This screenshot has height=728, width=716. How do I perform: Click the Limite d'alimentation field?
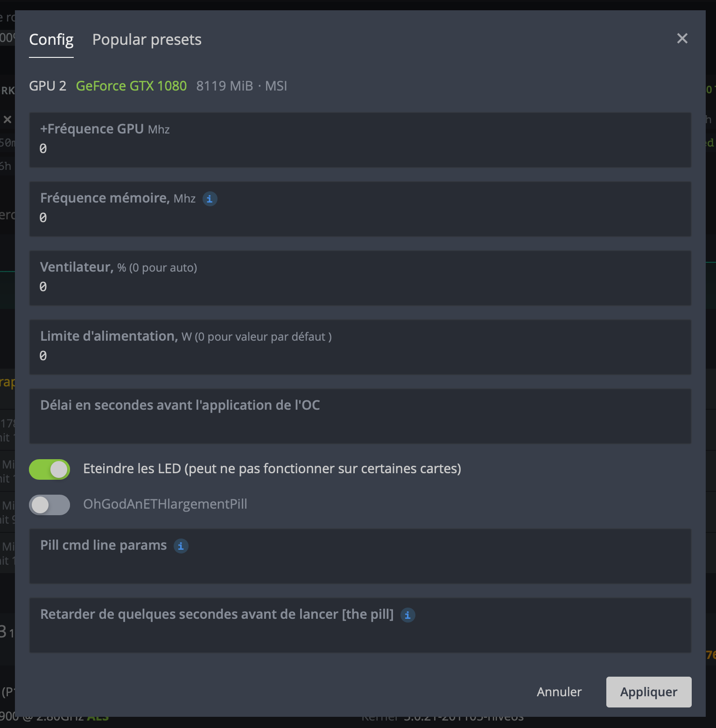point(359,356)
